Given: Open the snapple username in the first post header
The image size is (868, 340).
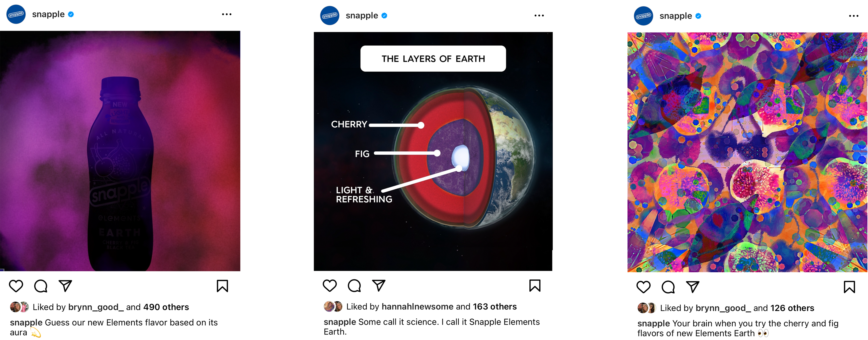Looking at the screenshot, I should pos(48,14).
